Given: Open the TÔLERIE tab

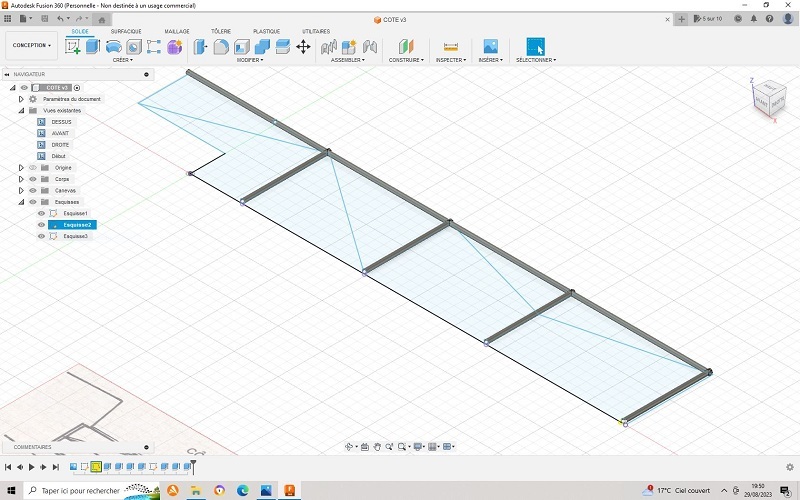Looking at the screenshot, I should coord(221,31).
